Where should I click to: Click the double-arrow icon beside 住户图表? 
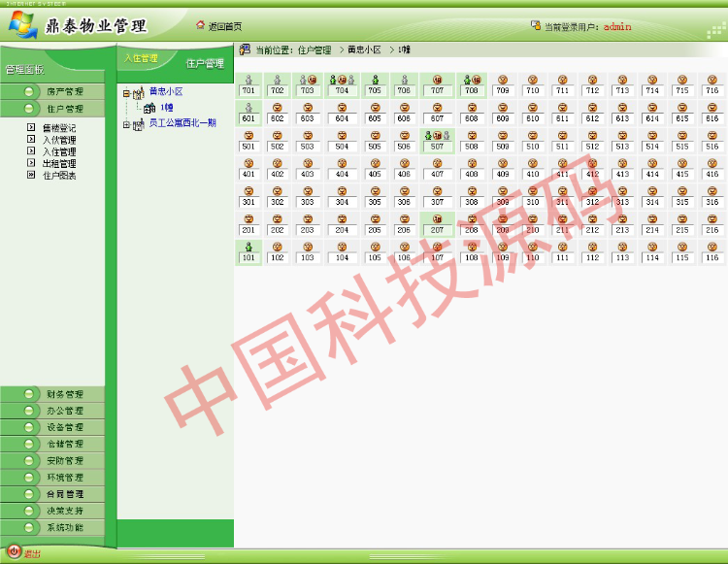coord(31,175)
